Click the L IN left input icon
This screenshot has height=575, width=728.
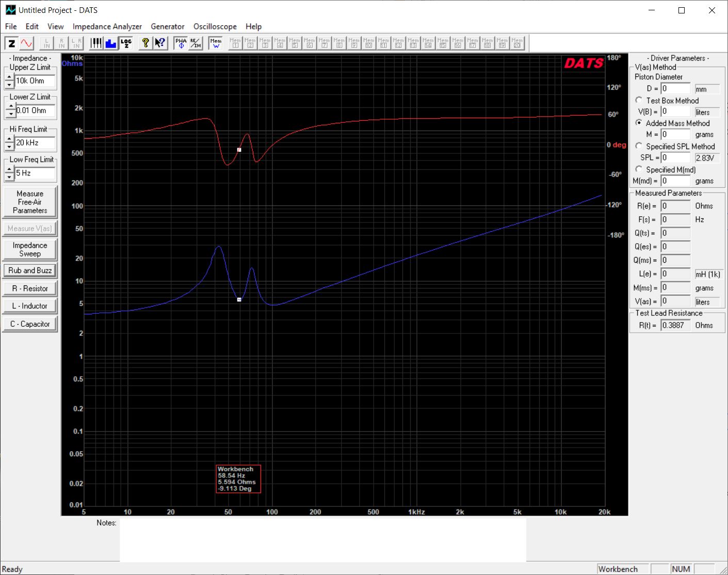click(x=47, y=43)
